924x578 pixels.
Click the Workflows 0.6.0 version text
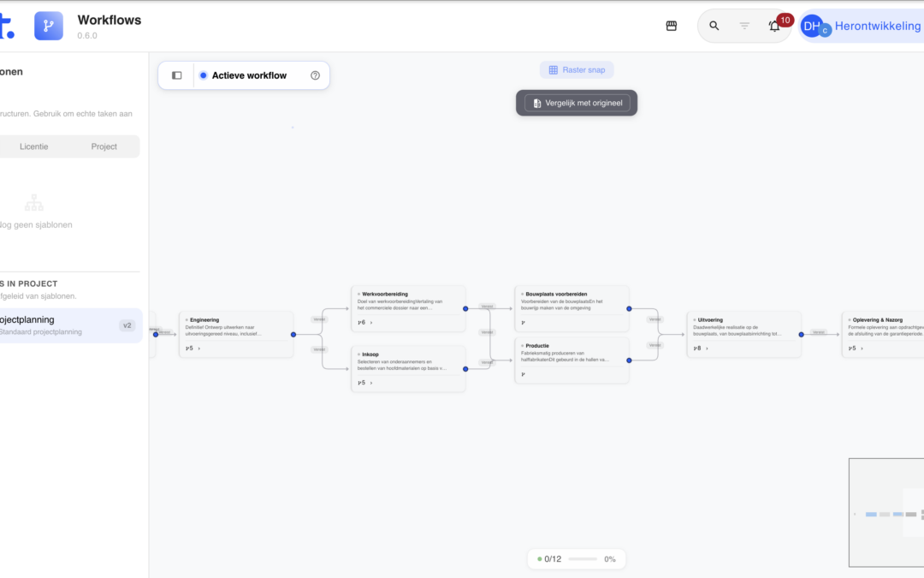87,35
